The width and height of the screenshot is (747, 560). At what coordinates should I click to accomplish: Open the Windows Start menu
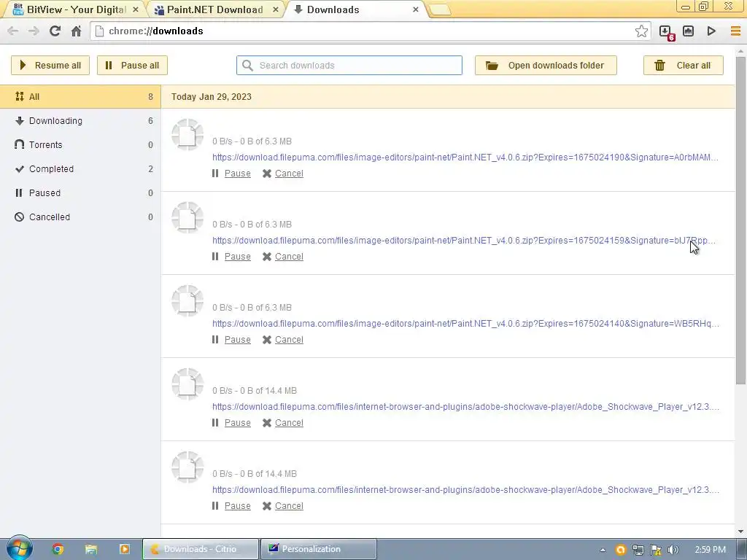[x=19, y=548]
